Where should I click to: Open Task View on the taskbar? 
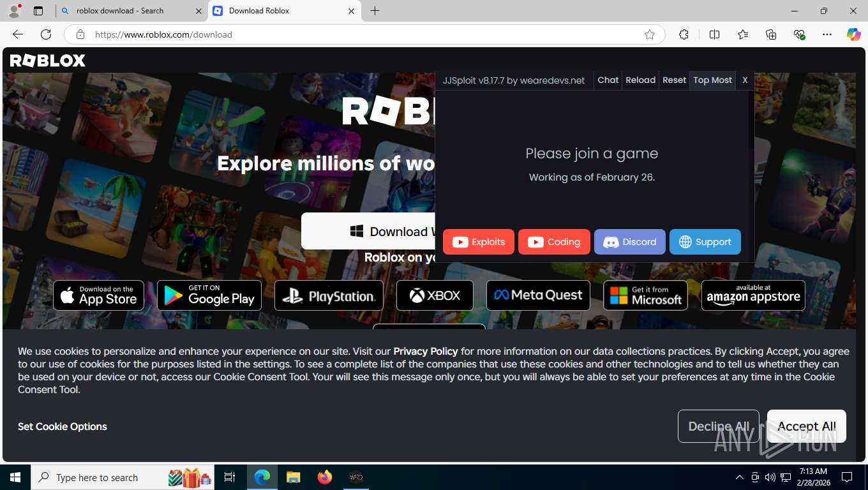230,477
